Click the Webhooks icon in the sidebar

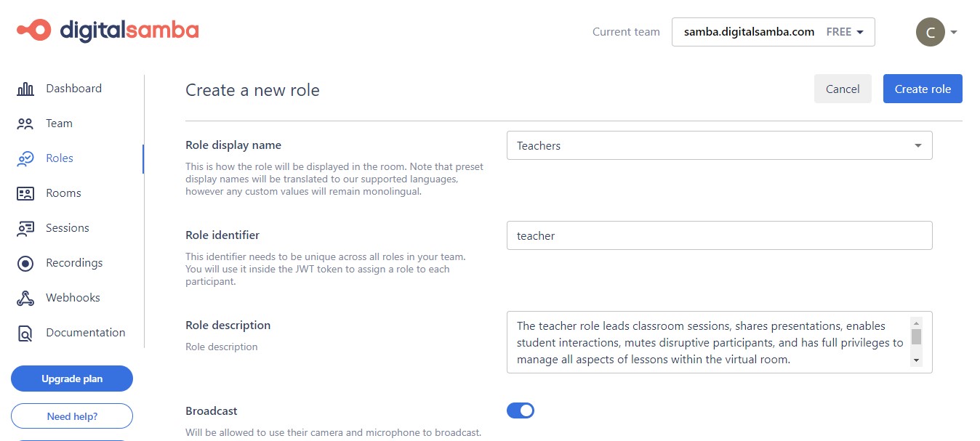coord(26,297)
